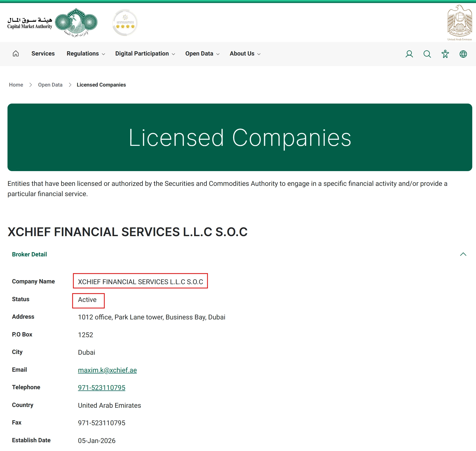Open the user account login icon
This screenshot has height=451, width=476.
coord(409,54)
